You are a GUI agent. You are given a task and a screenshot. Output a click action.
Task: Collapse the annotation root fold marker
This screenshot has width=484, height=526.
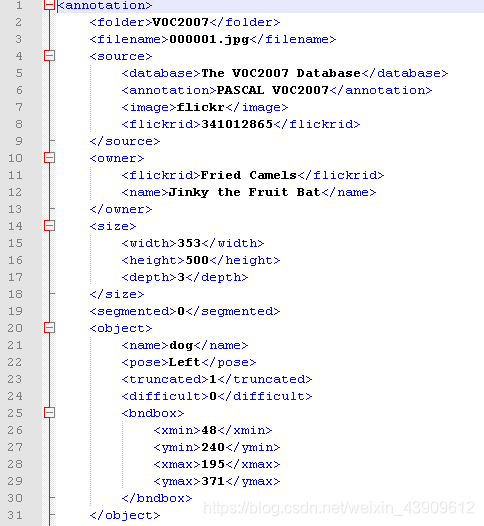pos(49,5)
